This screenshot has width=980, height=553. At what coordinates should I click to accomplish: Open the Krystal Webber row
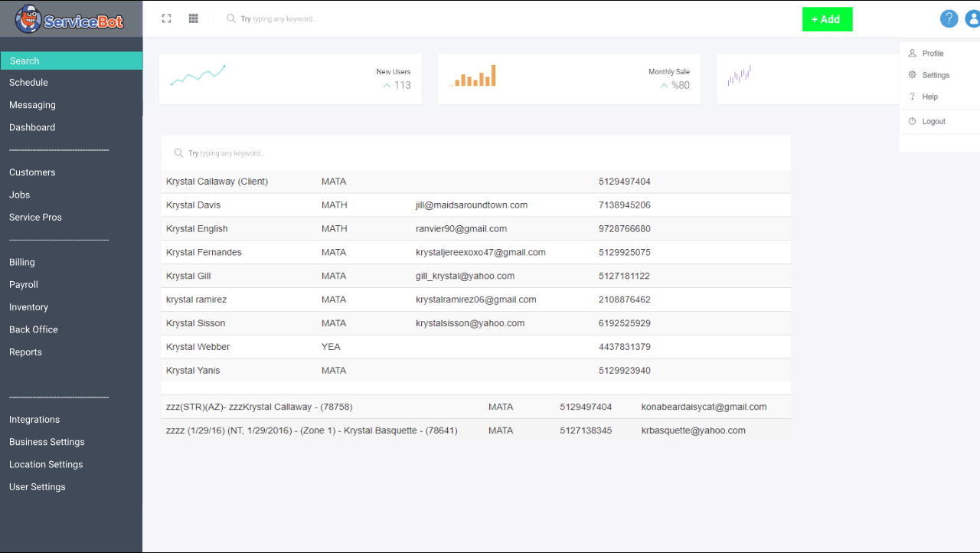476,346
